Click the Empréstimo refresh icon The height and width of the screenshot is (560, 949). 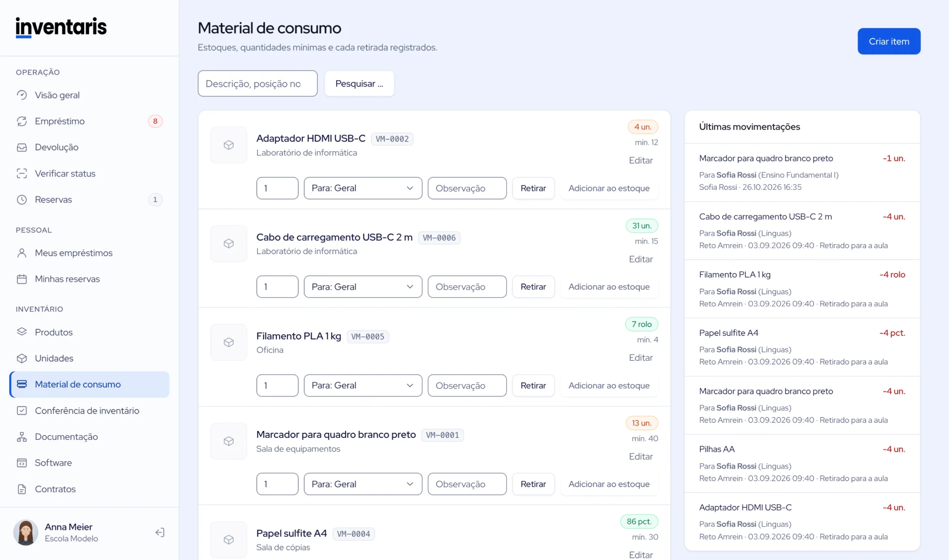click(22, 121)
